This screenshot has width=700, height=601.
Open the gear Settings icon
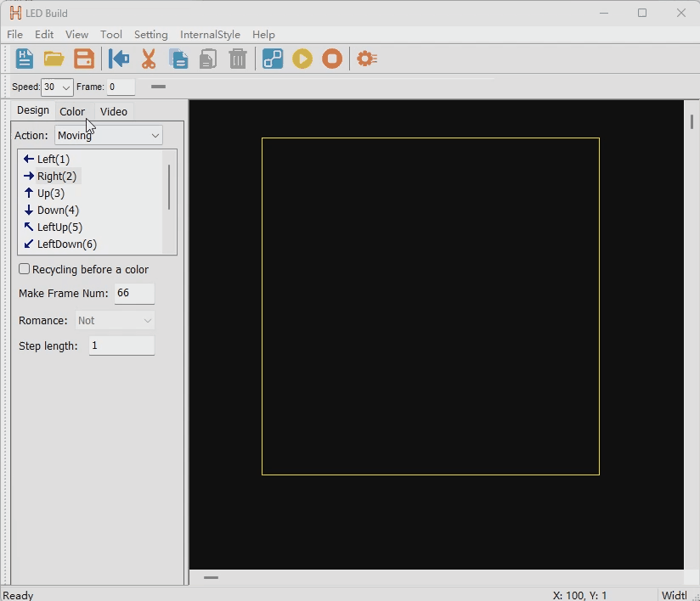point(366,59)
